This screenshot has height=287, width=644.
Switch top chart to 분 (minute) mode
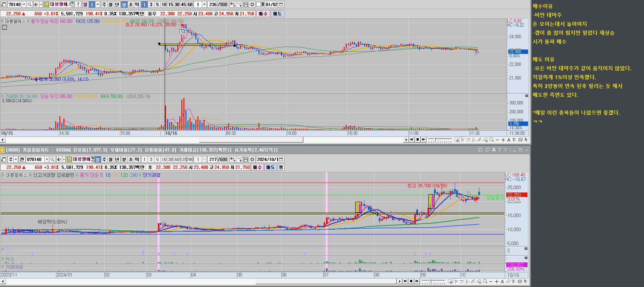(124, 4)
